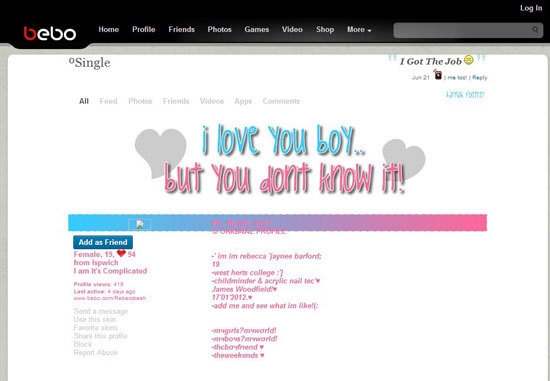
Task: Click the sad smiley emoticon
Action: [469, 60]
